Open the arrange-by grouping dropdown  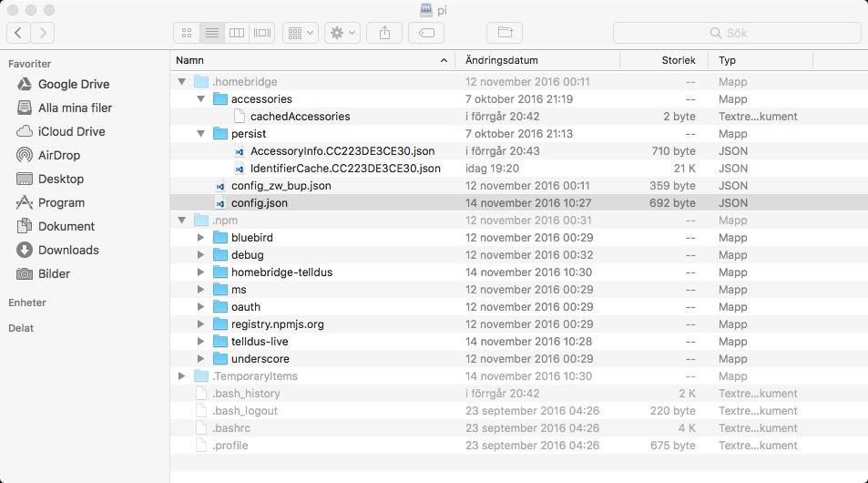tap(301, 33)
